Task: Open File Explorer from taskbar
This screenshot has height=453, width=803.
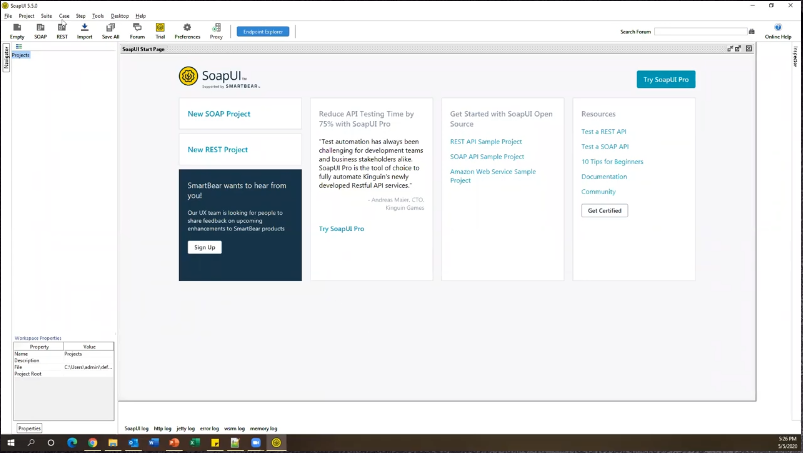Action: 113,443
